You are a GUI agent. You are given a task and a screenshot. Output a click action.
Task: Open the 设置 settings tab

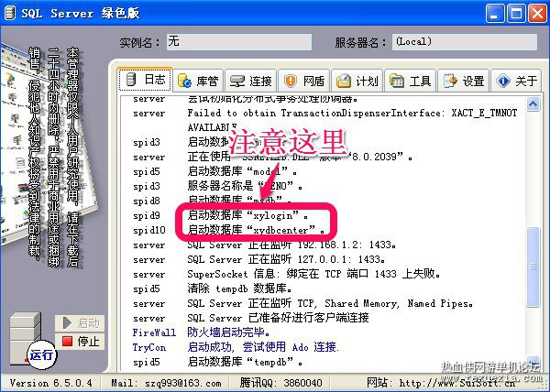(463, 81)
